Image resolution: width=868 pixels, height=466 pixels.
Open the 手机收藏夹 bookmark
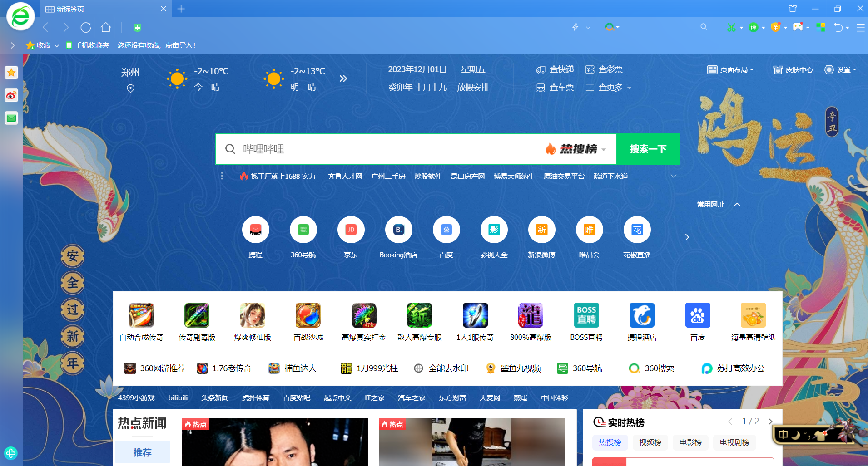[88, 45]
